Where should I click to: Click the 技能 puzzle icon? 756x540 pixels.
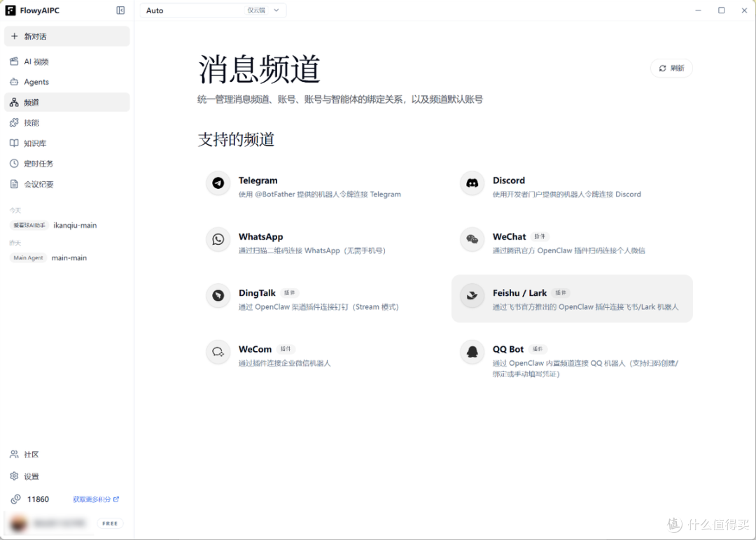(14, 123)
